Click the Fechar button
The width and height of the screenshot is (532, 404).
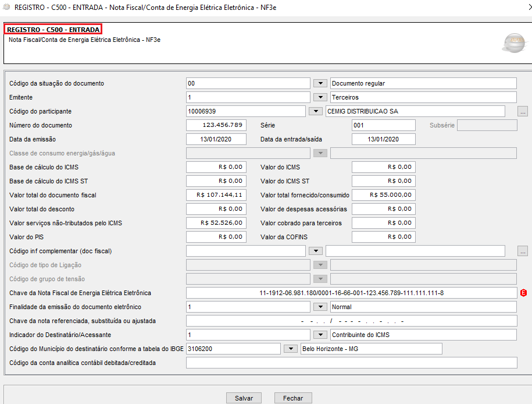point(293,398)
